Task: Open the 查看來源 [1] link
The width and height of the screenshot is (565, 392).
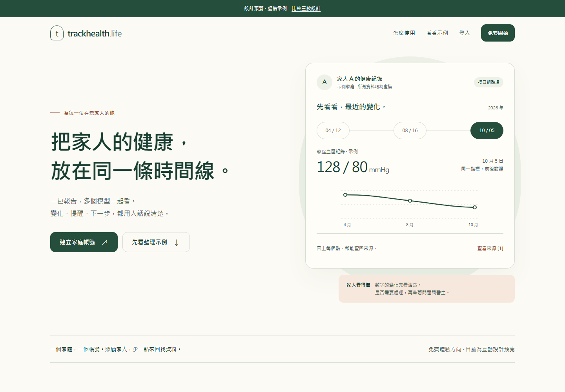Action: click(x=490, y=248)
